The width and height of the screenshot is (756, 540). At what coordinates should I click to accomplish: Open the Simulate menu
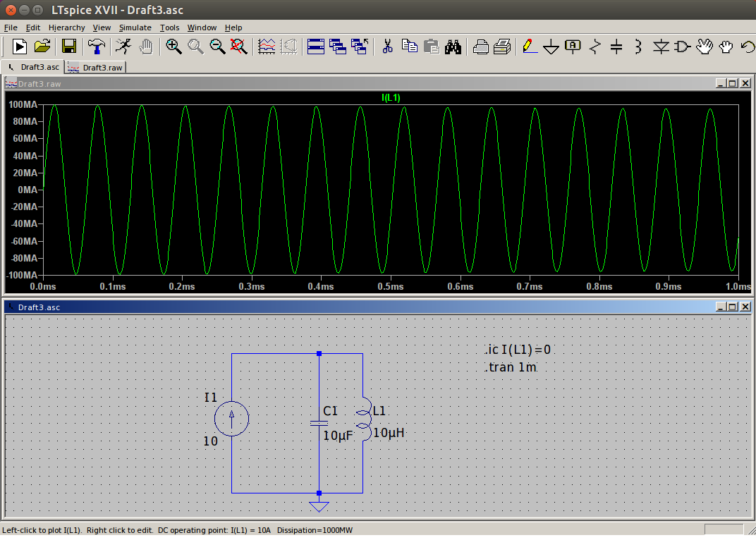point(135,27)
